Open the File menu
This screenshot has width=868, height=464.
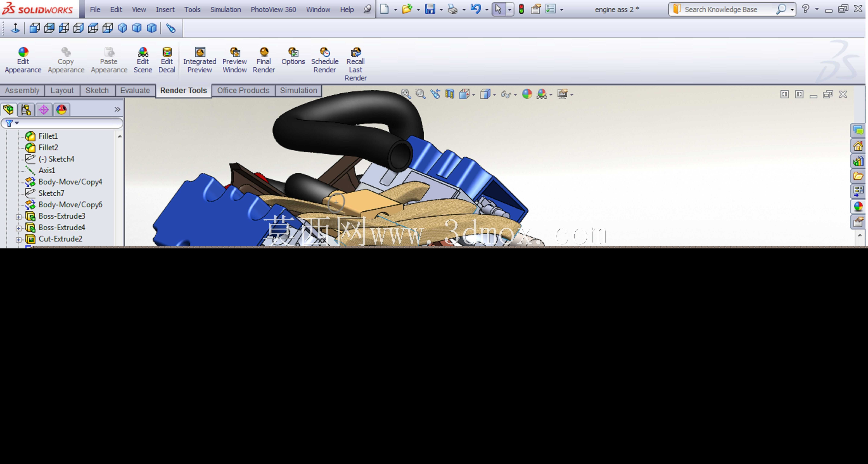tap(95, 10)
